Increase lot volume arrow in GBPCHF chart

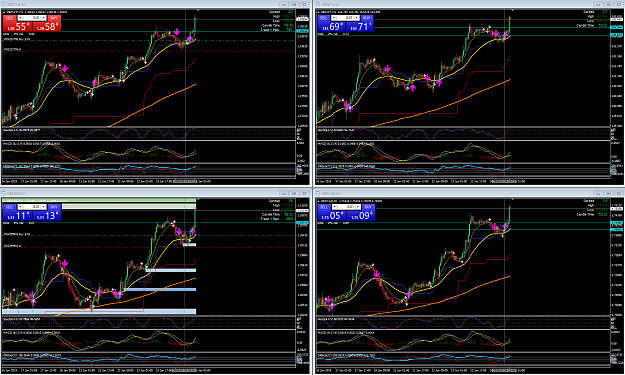43,18
